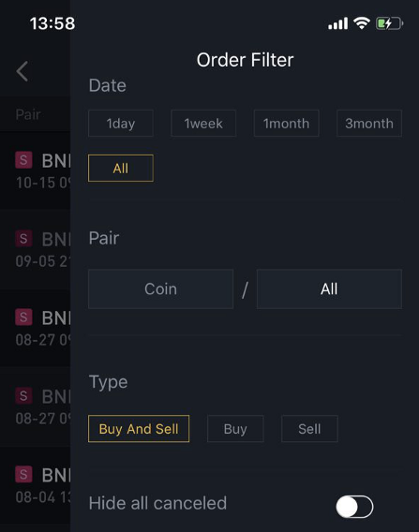Tap the Coin input field
Viewport: 419px width, 532px height.
160,288
